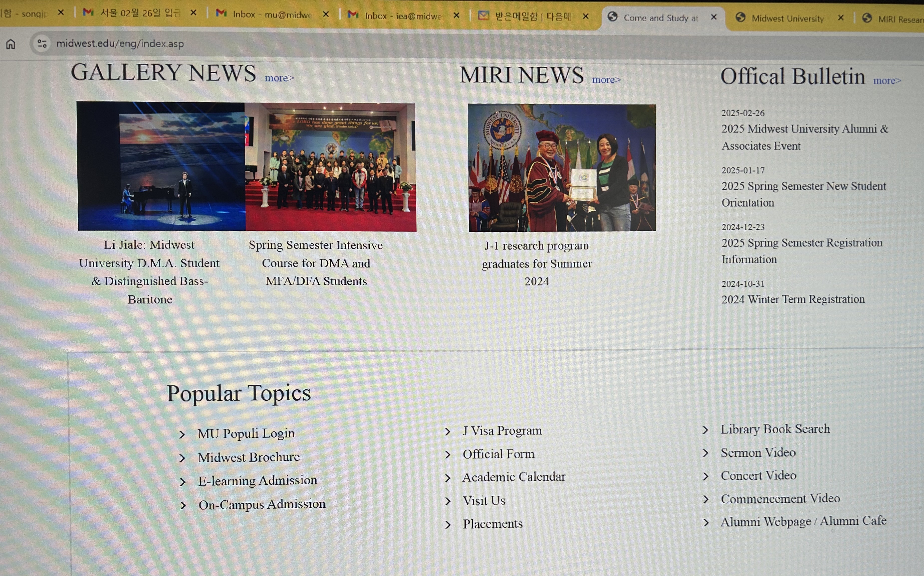Open '2024 Winter Term Registration' bulletin

coord(793,300)
